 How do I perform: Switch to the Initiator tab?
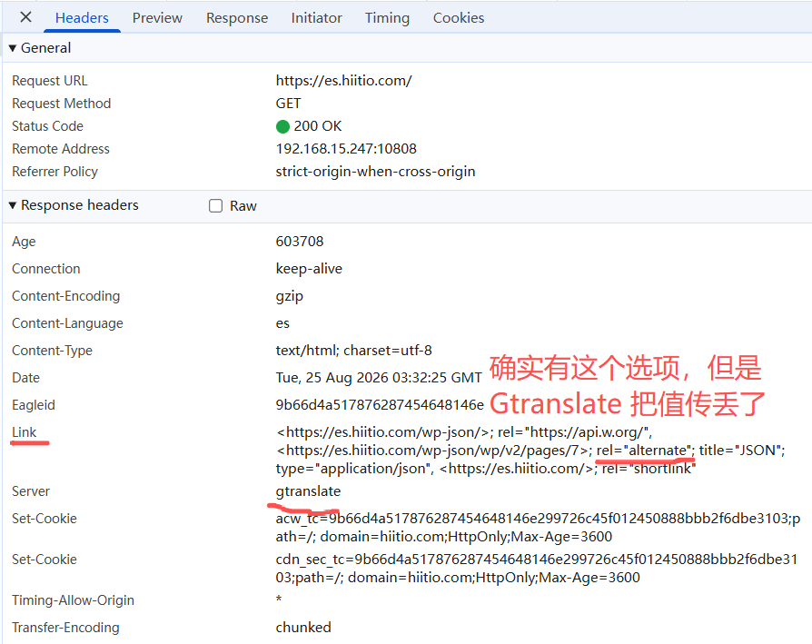pyautogui.click(x=316, y=18)
